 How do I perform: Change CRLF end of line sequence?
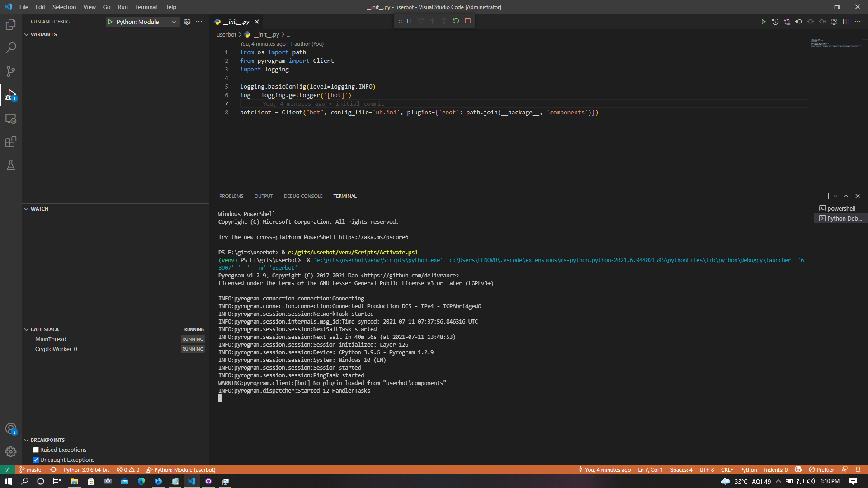(x=727, y=469)
